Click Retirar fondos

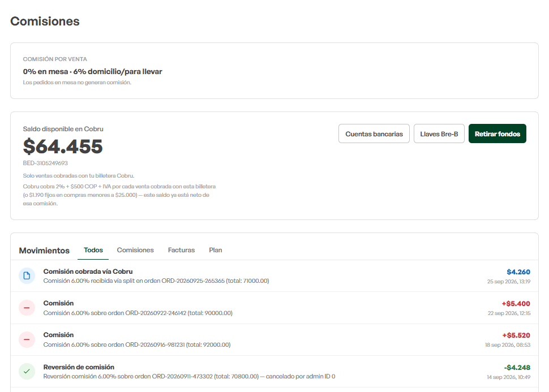click(497, 133)
